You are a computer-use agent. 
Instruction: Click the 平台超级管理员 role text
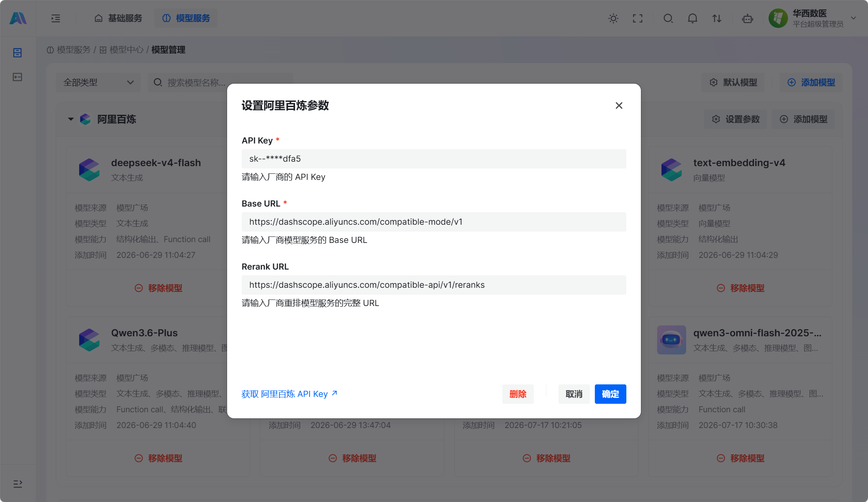[818, 24]
